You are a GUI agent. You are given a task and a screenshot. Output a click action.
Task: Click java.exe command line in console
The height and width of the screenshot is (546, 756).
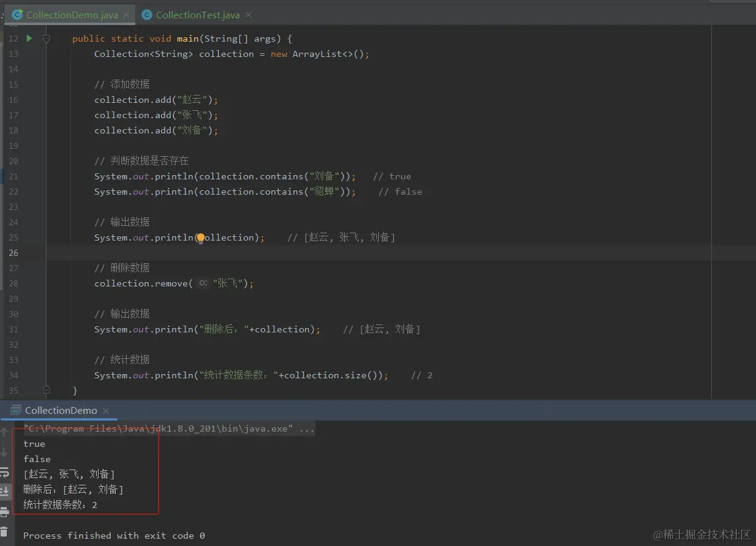(x=169, y=428)
